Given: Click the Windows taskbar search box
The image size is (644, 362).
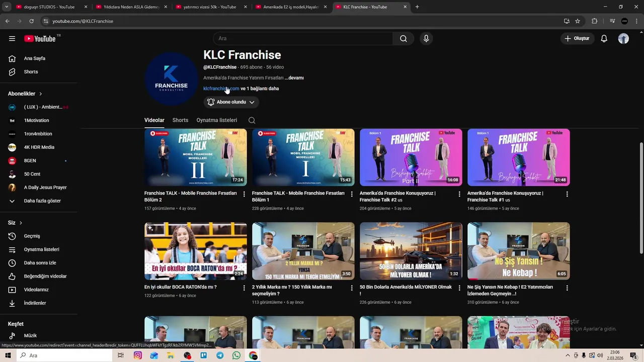Looking at the screenshot, I should click(x=65, y=355).
